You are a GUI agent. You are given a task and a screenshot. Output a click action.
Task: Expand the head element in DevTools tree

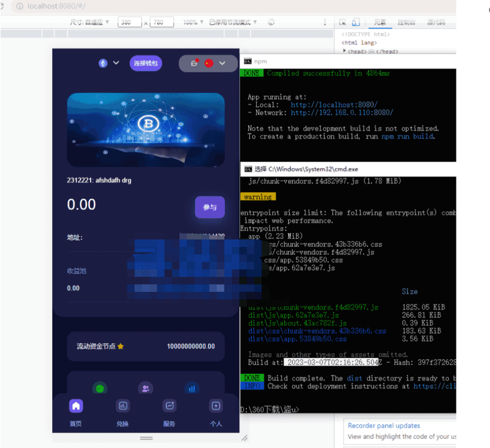click(344, 51)
